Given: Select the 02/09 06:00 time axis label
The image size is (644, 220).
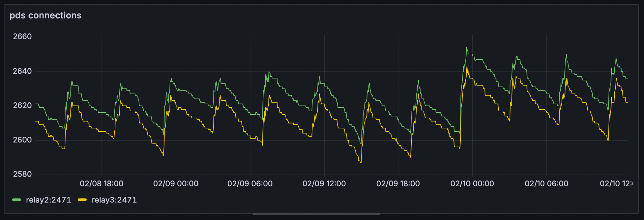Looking at the screenshot, I should (250, 184).
